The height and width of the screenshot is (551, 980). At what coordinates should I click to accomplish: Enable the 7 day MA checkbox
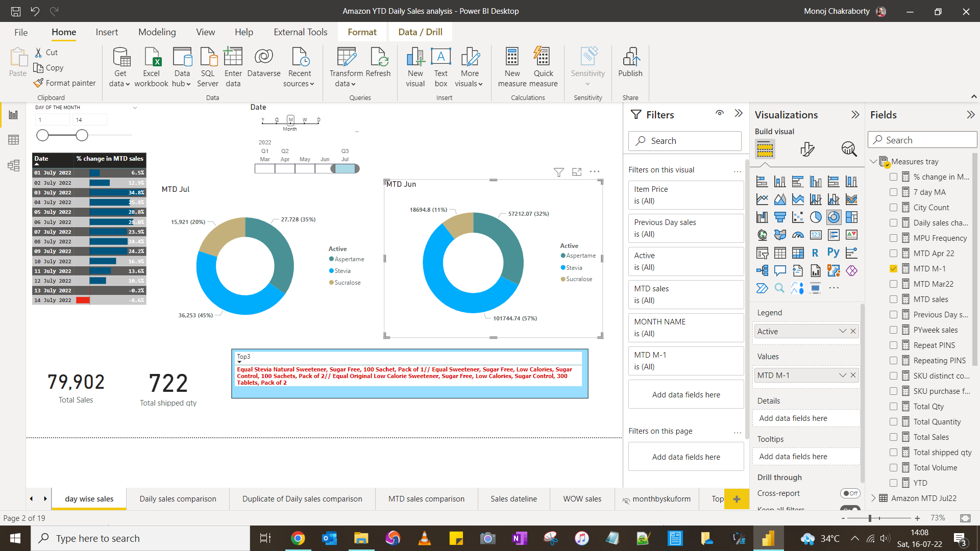(893, 192)
